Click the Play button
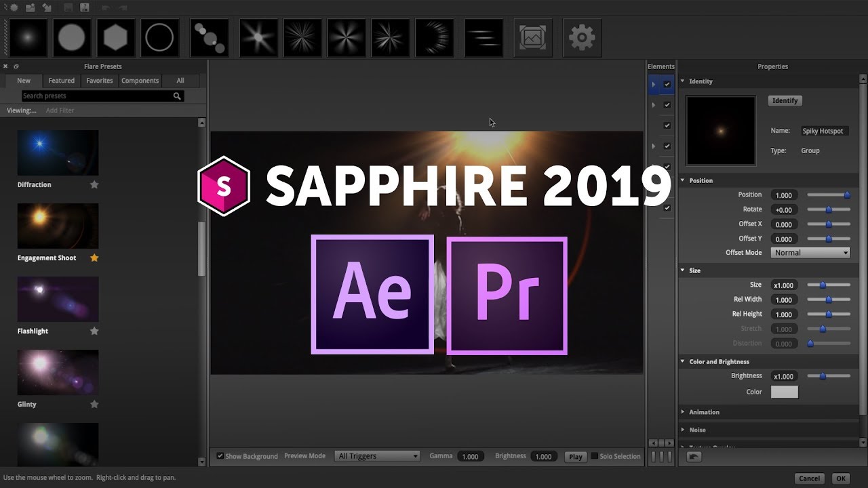This screenshot has height=488, width=868. click(x=576, y=457)
